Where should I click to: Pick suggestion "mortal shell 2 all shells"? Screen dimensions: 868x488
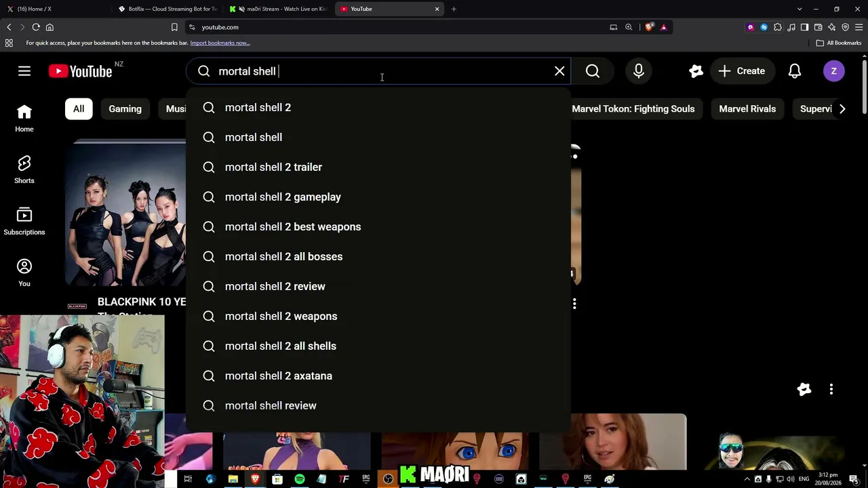(x=378, y=346)
